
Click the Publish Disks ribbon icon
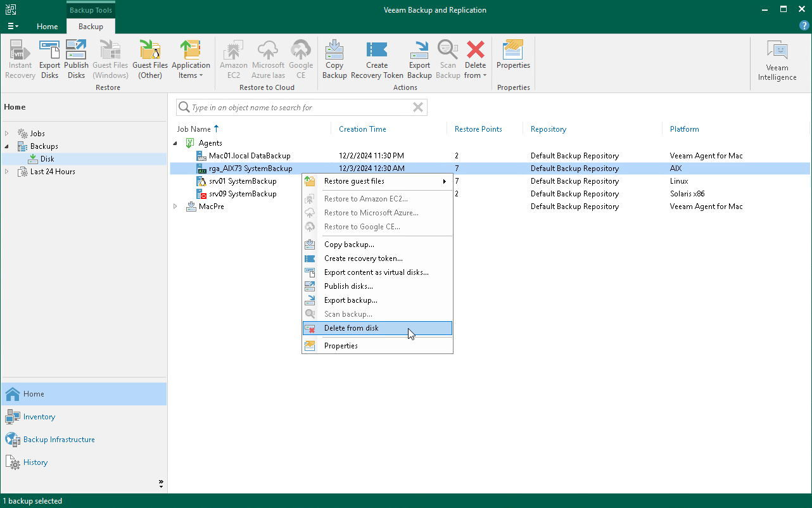point(76,60)
